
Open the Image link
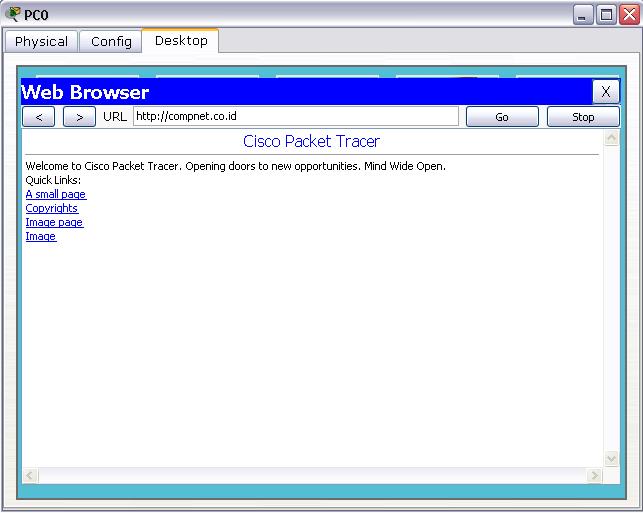pyautogui.click(x=41, y=236)
